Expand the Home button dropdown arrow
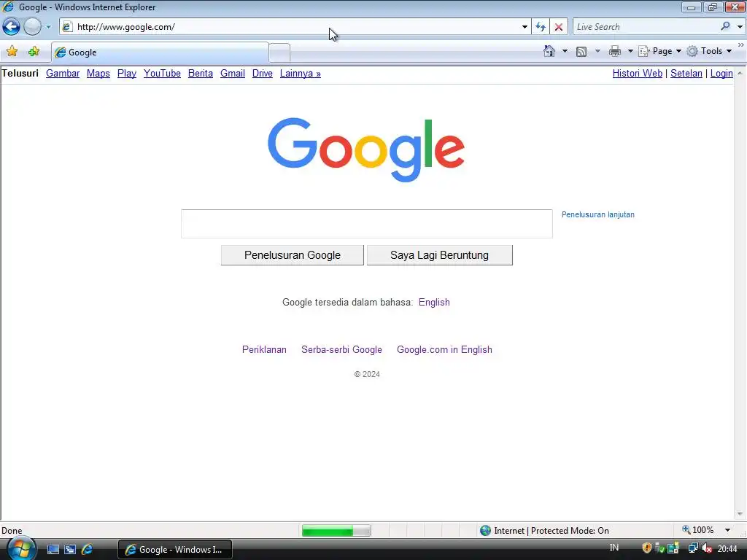747x560 pixels. tap(565, 51)
